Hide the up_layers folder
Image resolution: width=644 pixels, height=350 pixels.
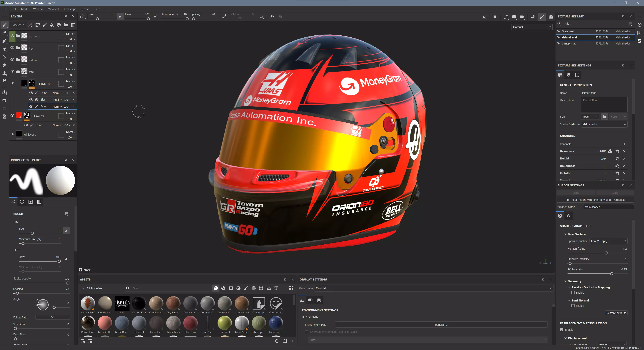point(12,36)
